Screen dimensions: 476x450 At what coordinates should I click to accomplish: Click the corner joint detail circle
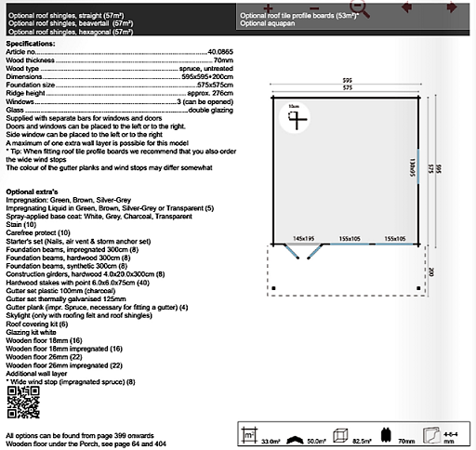click(295, 118)
